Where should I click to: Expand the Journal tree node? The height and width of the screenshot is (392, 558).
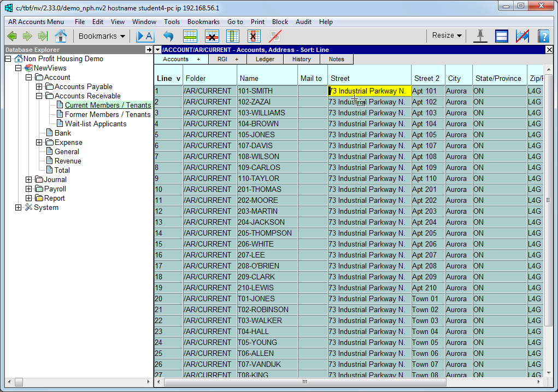[28, 179]
